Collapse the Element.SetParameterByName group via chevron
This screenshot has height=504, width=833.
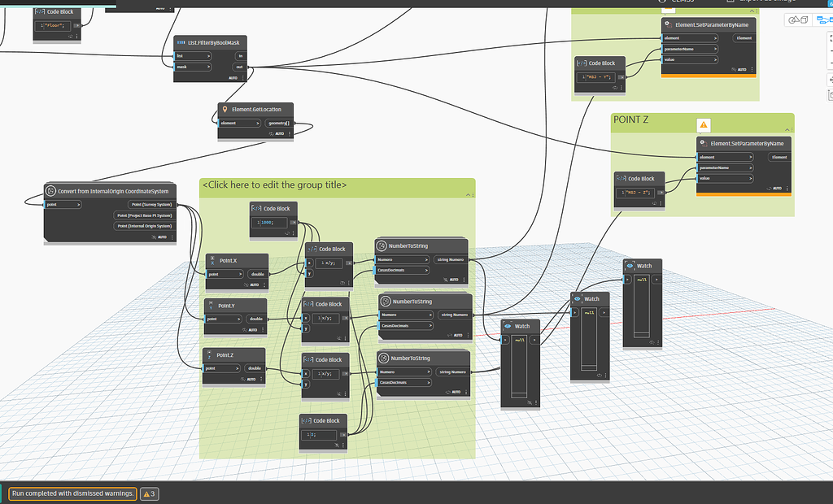(x=751, y=11)
